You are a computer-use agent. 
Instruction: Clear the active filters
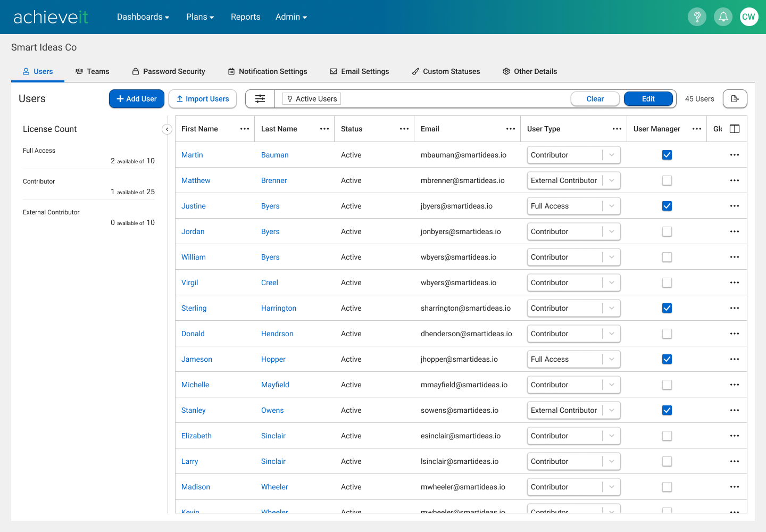pyautogui.click(x=595, y=99)
